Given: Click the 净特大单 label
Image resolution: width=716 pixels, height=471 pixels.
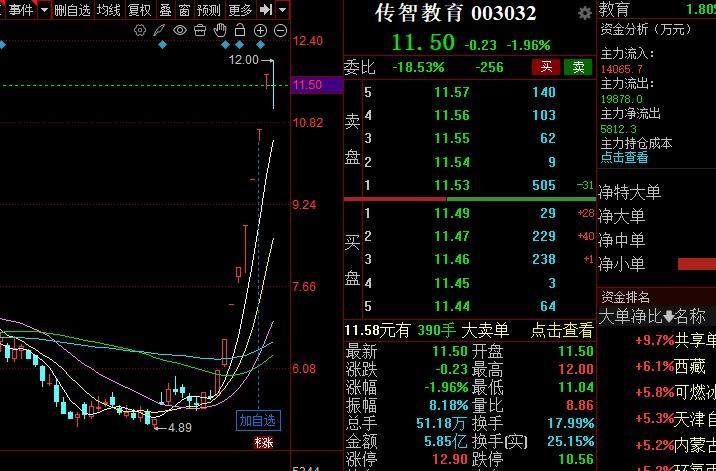Looking at the screenshot, I should coord(630,192).
